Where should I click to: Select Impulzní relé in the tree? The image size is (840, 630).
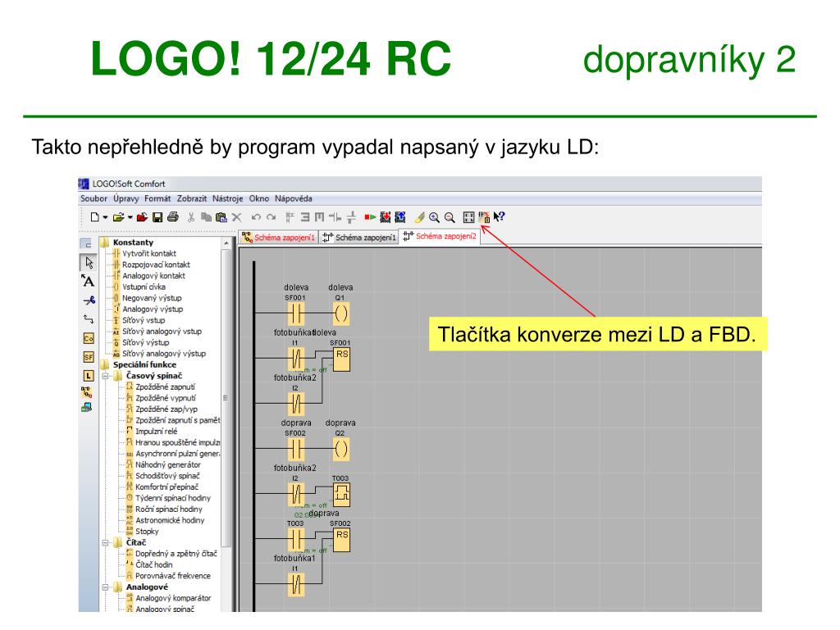pyautogui.click(x=156, y=431)
